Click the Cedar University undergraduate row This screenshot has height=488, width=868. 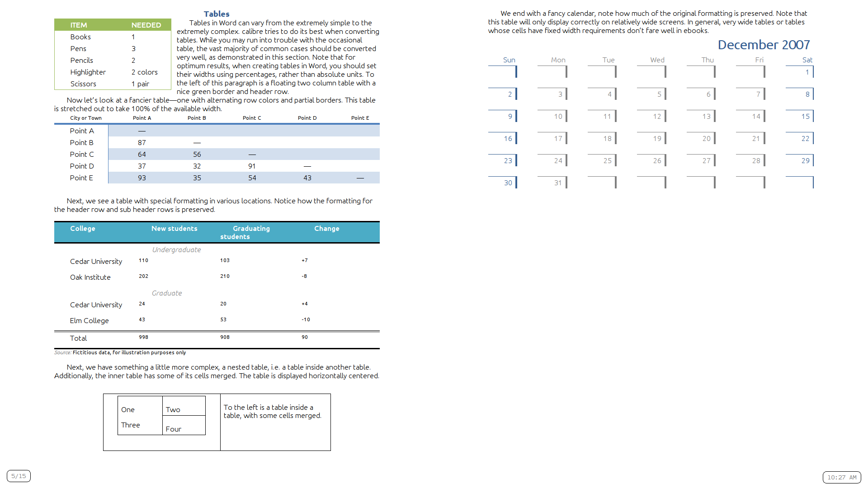(x=216, y=260)
